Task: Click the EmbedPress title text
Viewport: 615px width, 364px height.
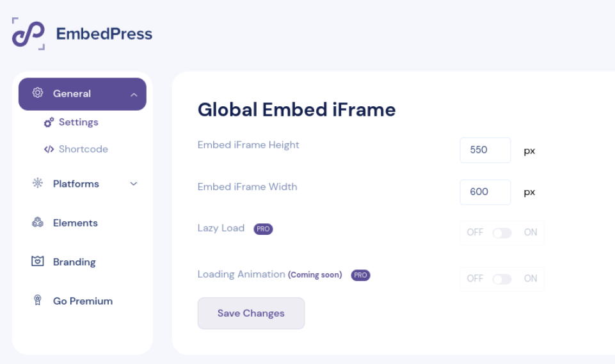Action: coord(104,34)
